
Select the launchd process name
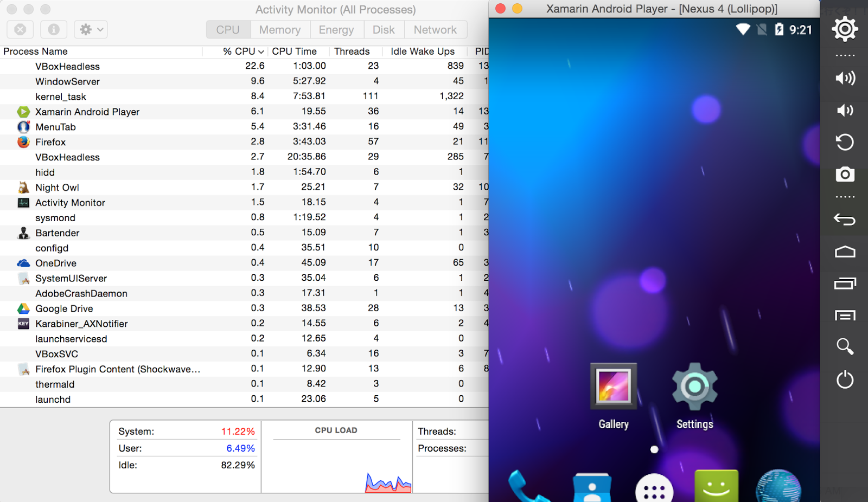[53, 400]
